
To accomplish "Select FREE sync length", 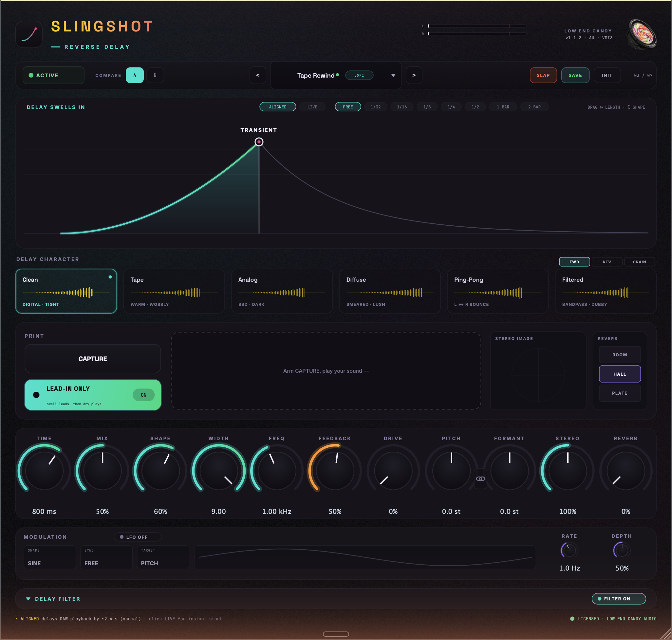I will [x=348, y=107].
